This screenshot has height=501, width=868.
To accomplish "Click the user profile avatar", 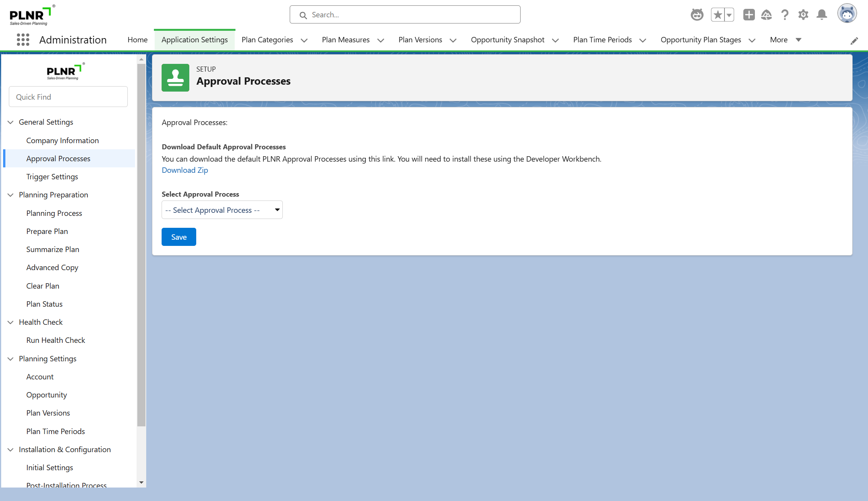I will [x=847, y=14].
